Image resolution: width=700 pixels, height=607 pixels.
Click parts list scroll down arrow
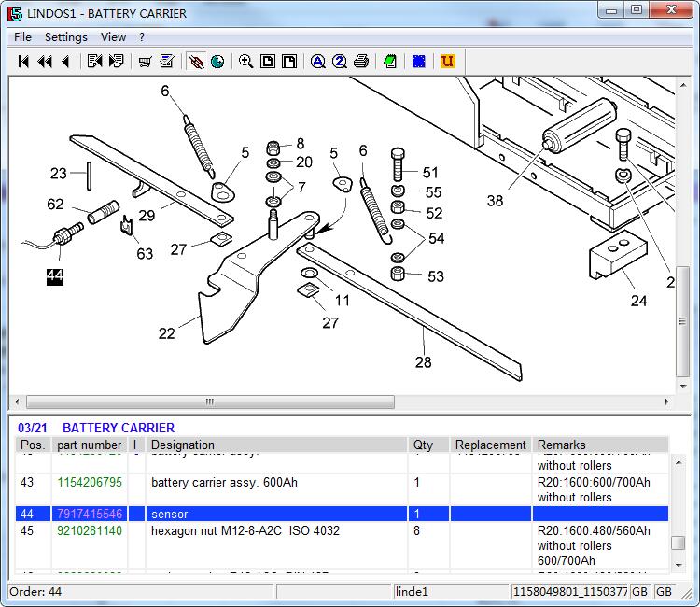[679, 566]
